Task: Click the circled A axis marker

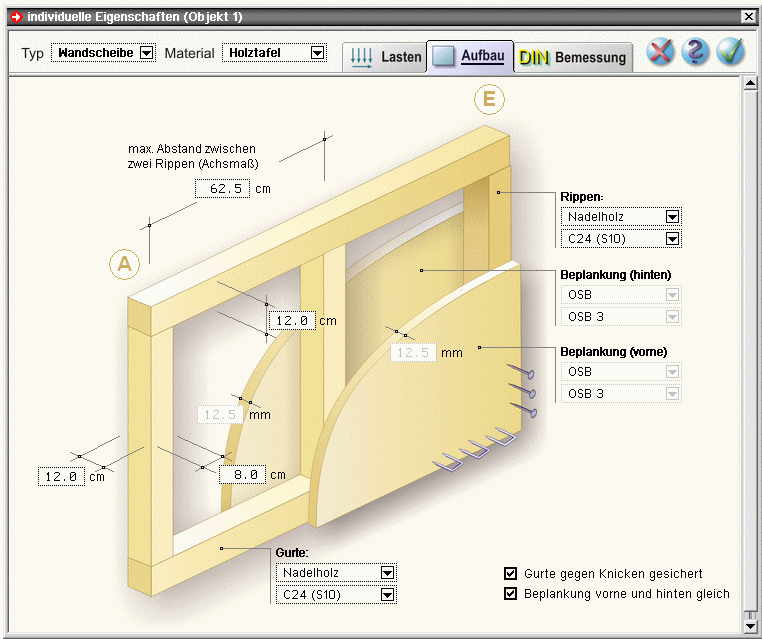Action: (124, 263)
